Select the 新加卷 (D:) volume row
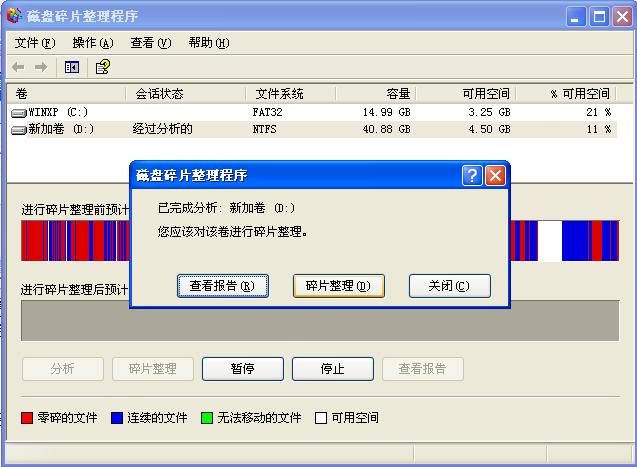The width and height of the screenshot is (637, 467). pos(313,130)
